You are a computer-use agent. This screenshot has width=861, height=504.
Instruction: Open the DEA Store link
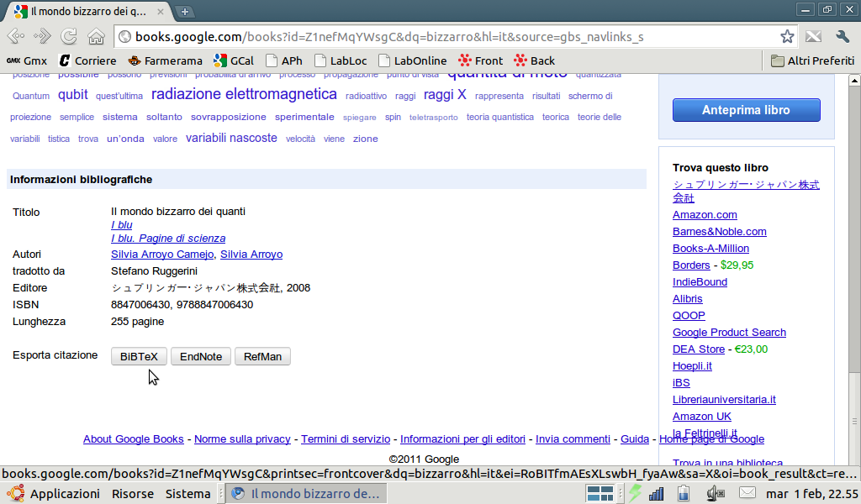(x=699, y=349)
